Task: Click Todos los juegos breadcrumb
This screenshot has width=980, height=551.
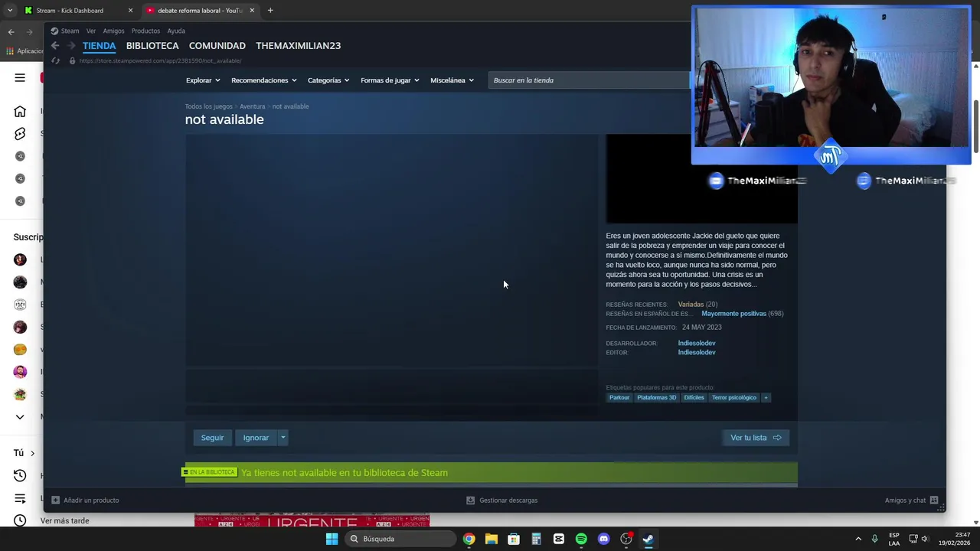Action: pos(208,106)
